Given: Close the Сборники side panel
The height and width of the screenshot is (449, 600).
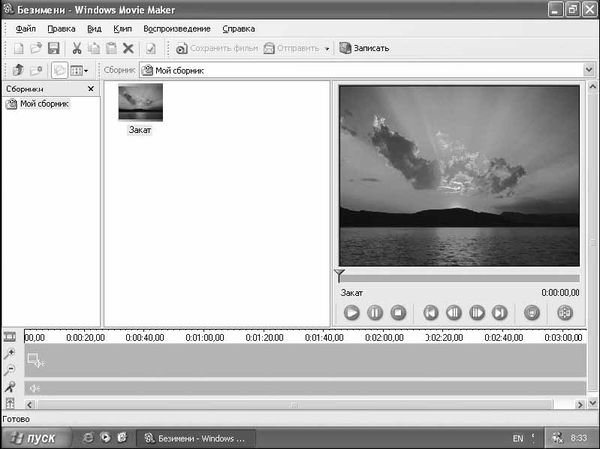Looking at the screenshot, I should (91, 90).
